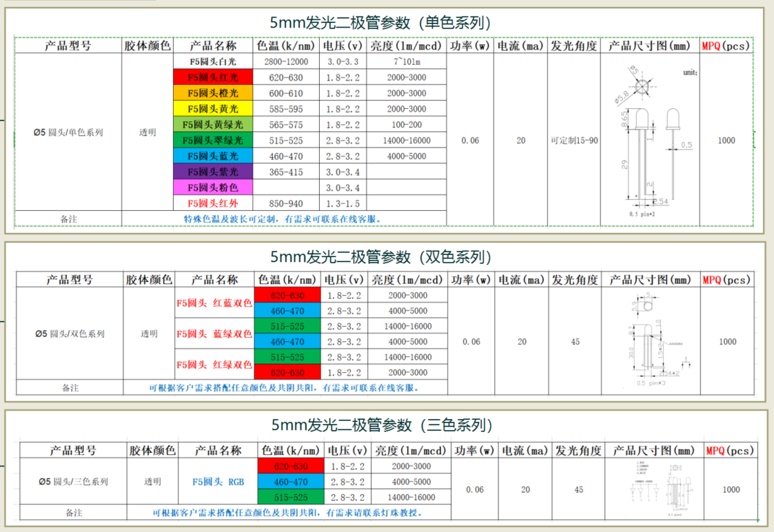Click the F5圆头 红蓝双色 product cell
The width and height of the screenshot is (774, 532).
[214, 303]
